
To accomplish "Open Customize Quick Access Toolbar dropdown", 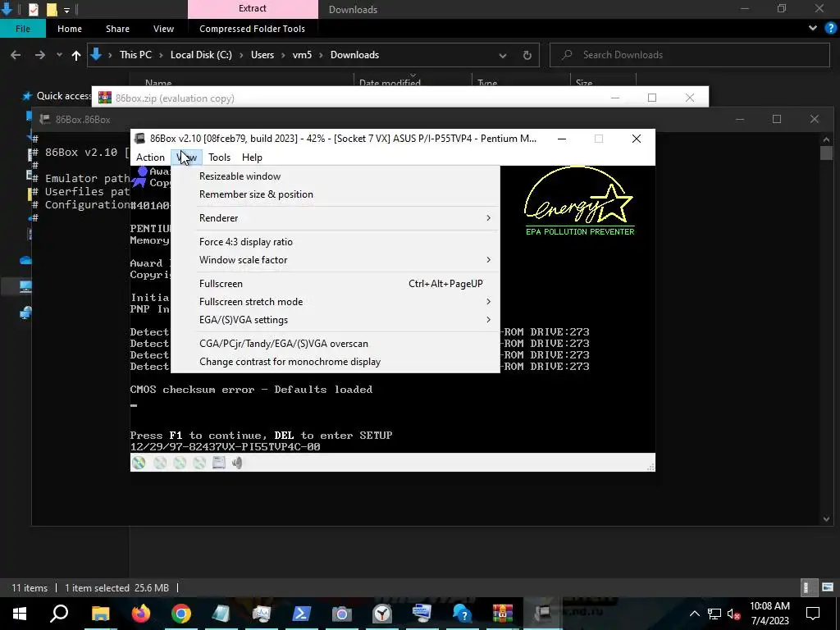I will (66, 10).
